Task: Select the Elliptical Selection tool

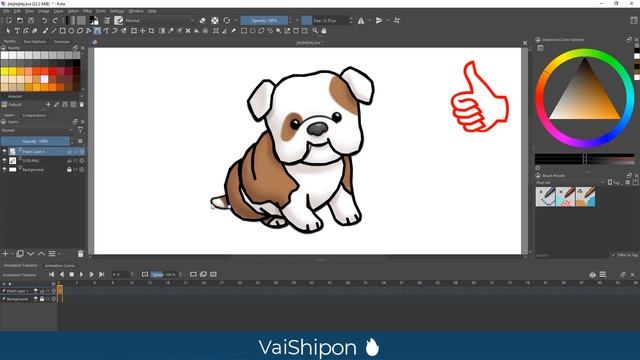Action: point(252,31)
